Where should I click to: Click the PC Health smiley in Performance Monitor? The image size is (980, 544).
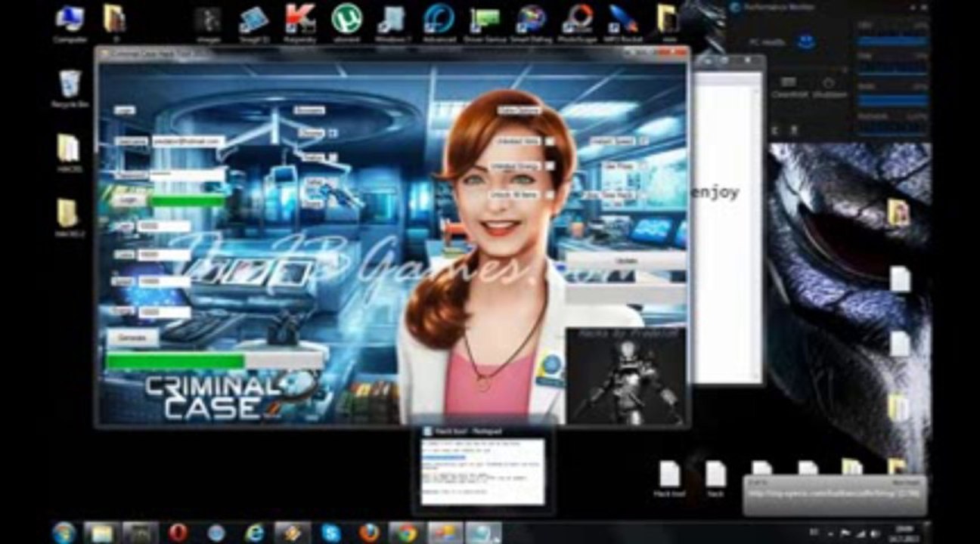click(805, 43)
